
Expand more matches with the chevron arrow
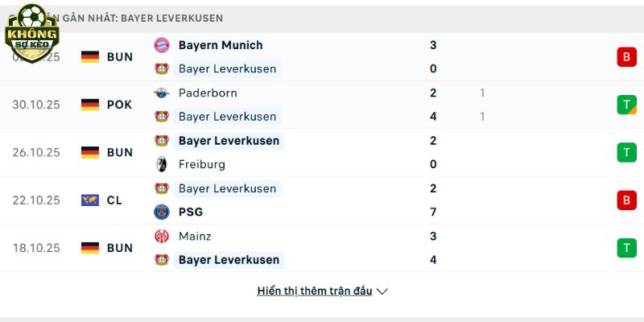(x=382, y=291)
